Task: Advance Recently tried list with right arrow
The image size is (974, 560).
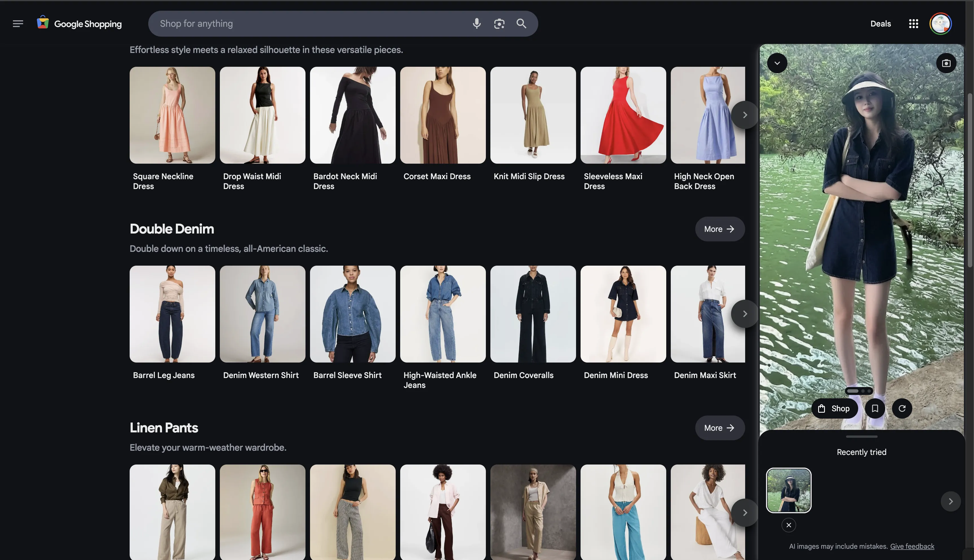Action: point(951,501)
